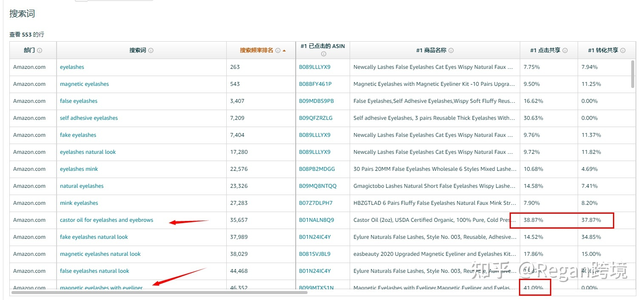
Task: Open 'mink eyelashes' search term
Action: (79, 203)
